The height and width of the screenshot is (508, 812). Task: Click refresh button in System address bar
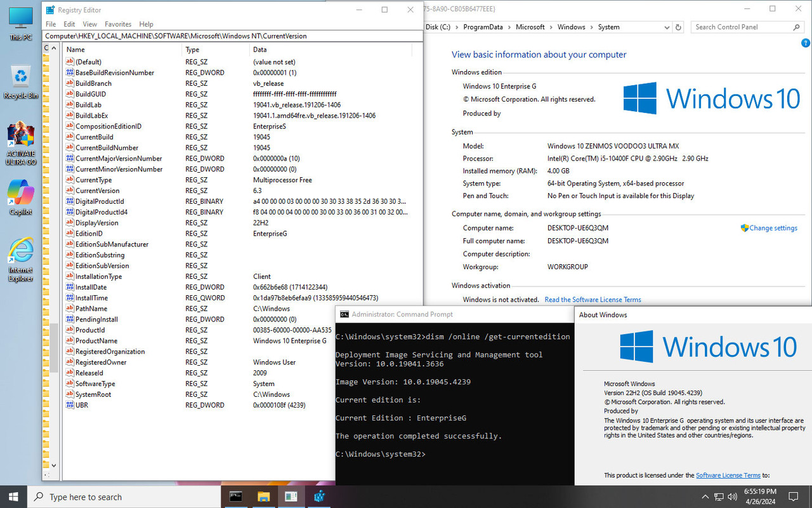point(678,27)
